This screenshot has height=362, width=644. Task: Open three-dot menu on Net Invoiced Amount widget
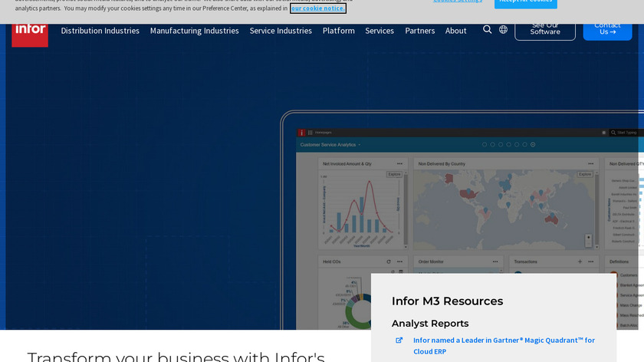point(399,163)
